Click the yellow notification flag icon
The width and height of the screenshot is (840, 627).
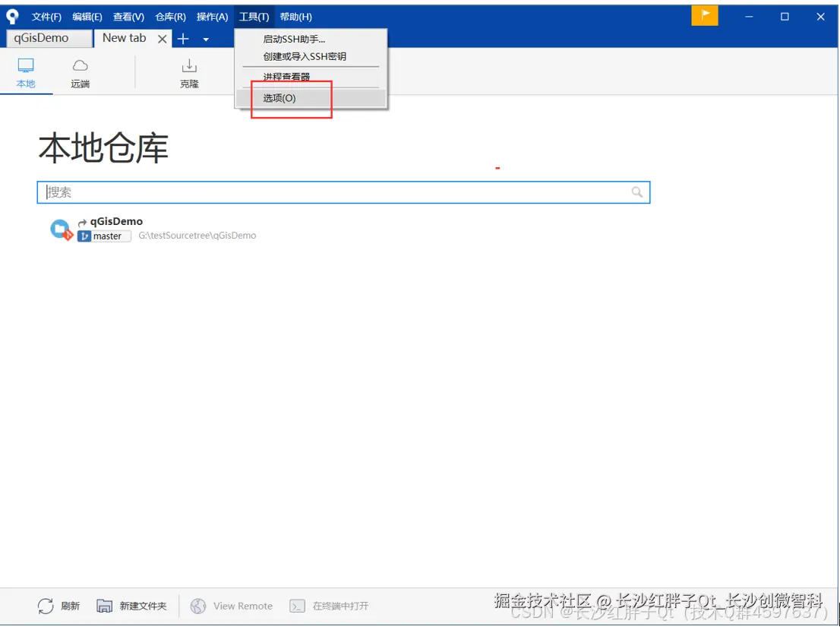[x=704, y=14]
